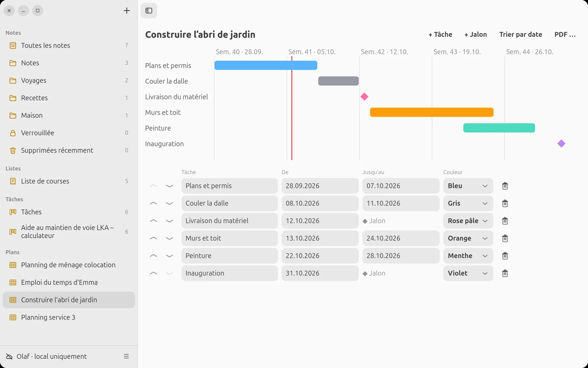
Task: Click Trier par date
Action: tap(521, 35)
